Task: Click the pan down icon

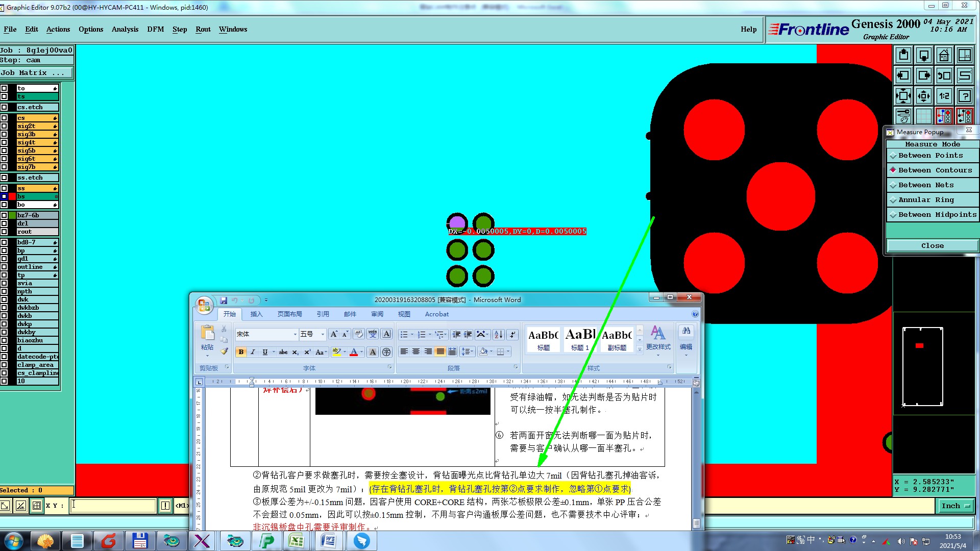Action: pos(923,55)
